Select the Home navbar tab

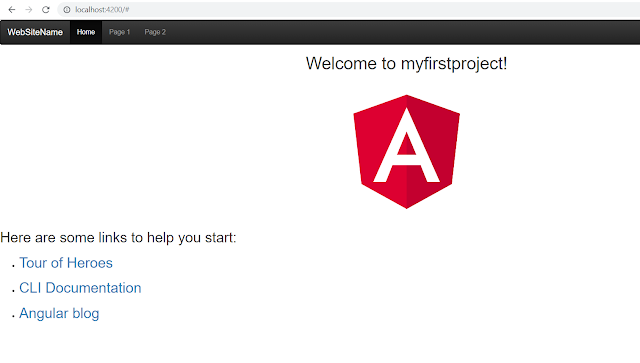pos(86,32)
